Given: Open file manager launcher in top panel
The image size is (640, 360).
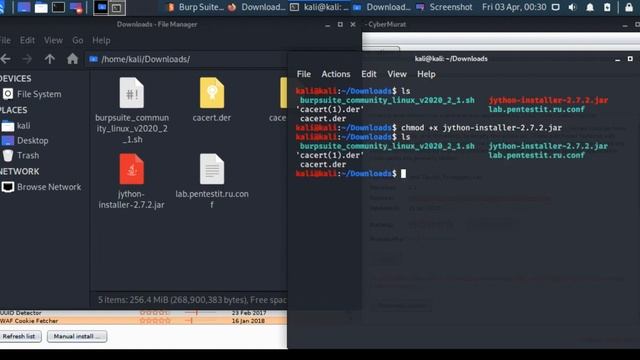Looking at the screenshot, I should point(41,7).
